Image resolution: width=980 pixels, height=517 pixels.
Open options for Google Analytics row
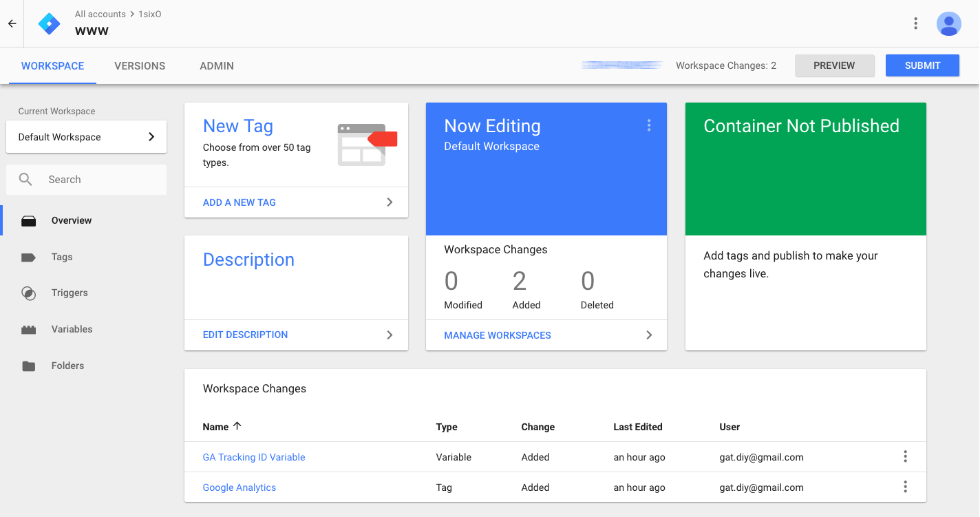905,487
